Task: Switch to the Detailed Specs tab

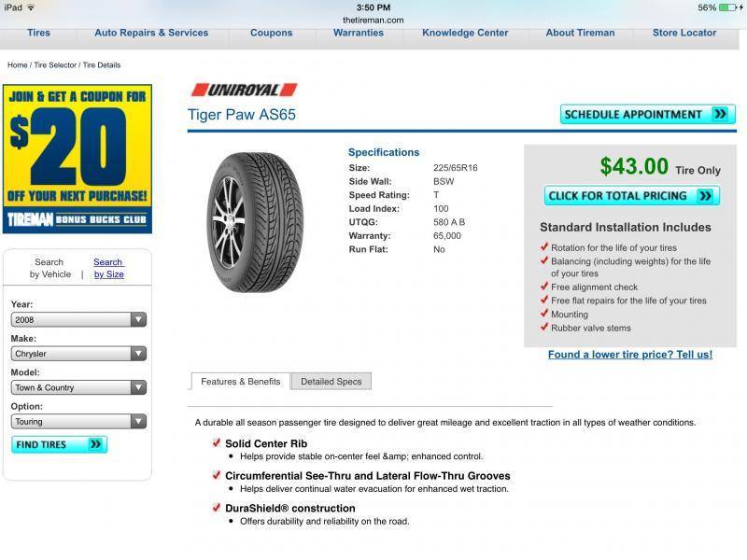Action: pos(331,382)
